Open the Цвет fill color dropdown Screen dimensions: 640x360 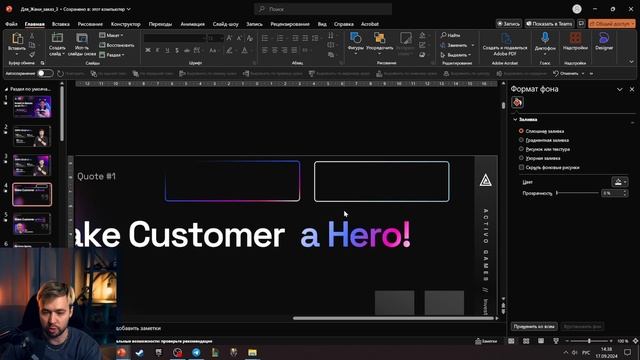tap(620, 182)
